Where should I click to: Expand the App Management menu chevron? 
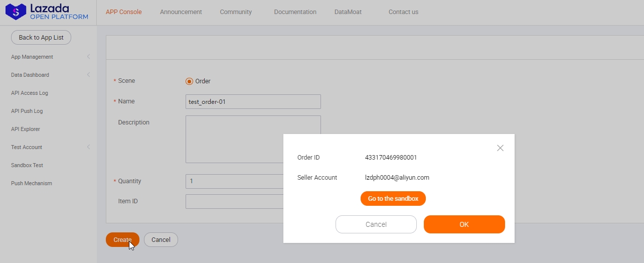(x=88, y=57)
